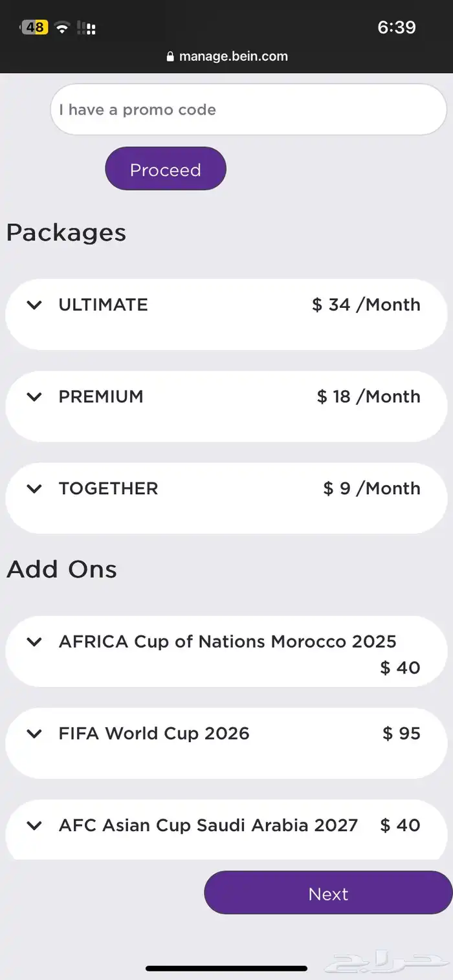Focus the promo code input field
453x980 pixels.
(x=249, y=110)
